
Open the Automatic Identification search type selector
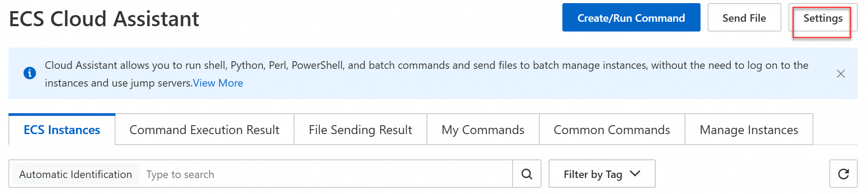tap(76, 174)
